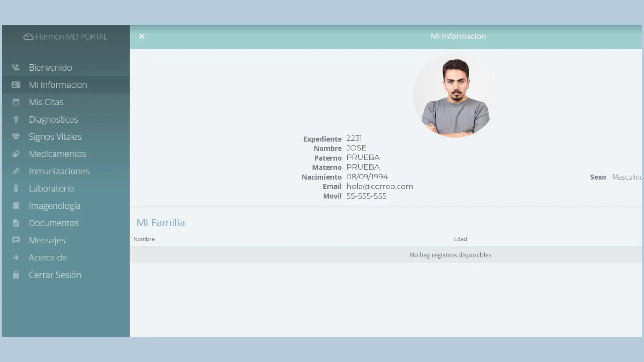Image resolution: width=644 pixels, height=362 pixels.
Task: Click the Sexo value Masculino
Action: [x=627, y=177]
